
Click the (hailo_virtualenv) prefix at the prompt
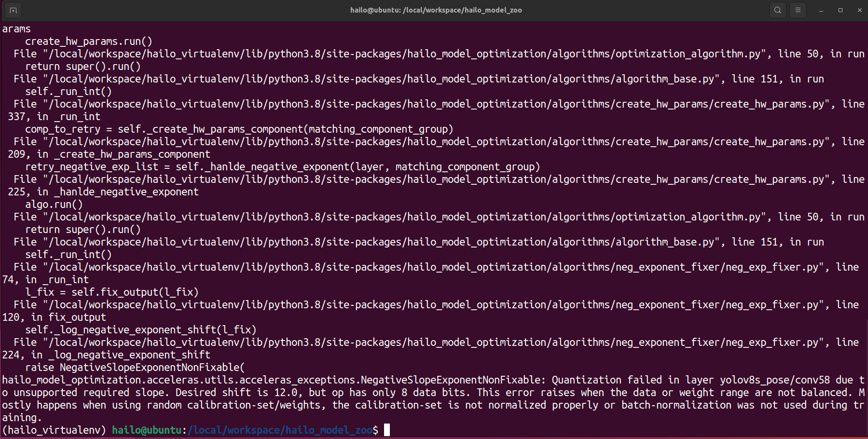pos(54,430)
